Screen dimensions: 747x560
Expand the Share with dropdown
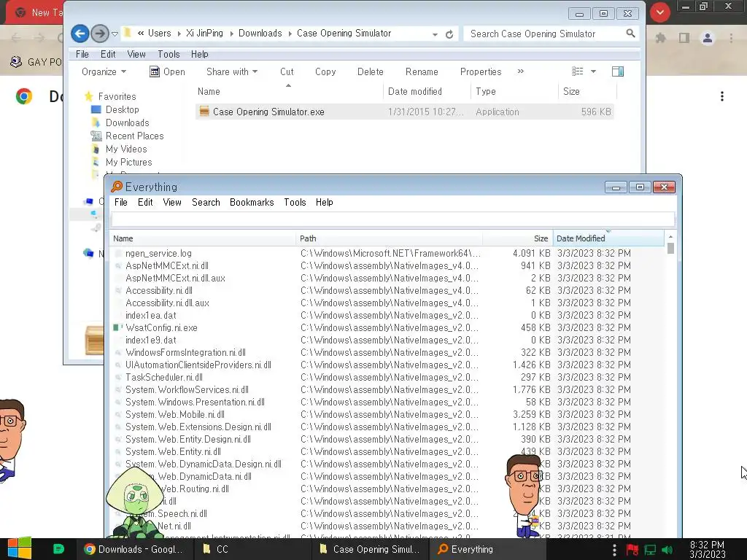[232, 71]
